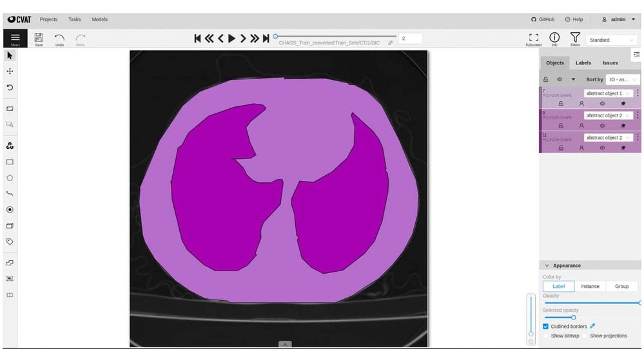Go to the last frame
Image resolution: width=644 pixels, height=362 pixels.
pos(266,38)
